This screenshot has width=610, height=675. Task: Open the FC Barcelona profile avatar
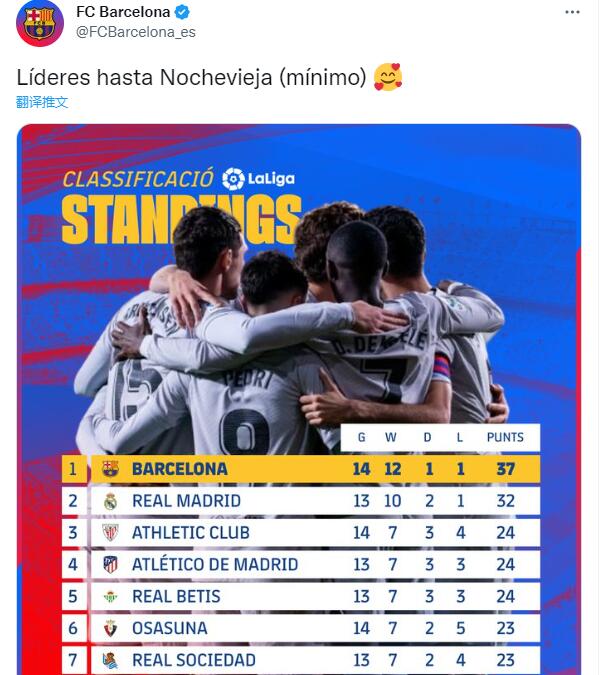click(x=40, y=22)
